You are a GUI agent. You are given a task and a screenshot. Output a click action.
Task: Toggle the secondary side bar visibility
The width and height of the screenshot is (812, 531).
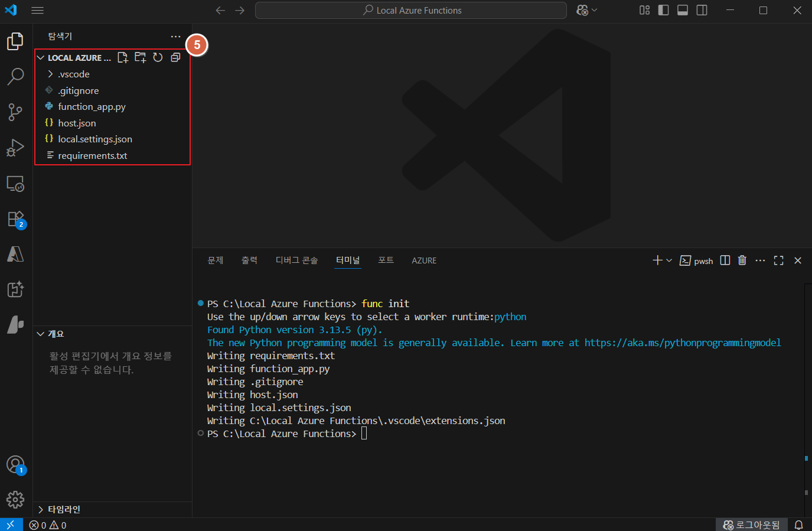702,10
